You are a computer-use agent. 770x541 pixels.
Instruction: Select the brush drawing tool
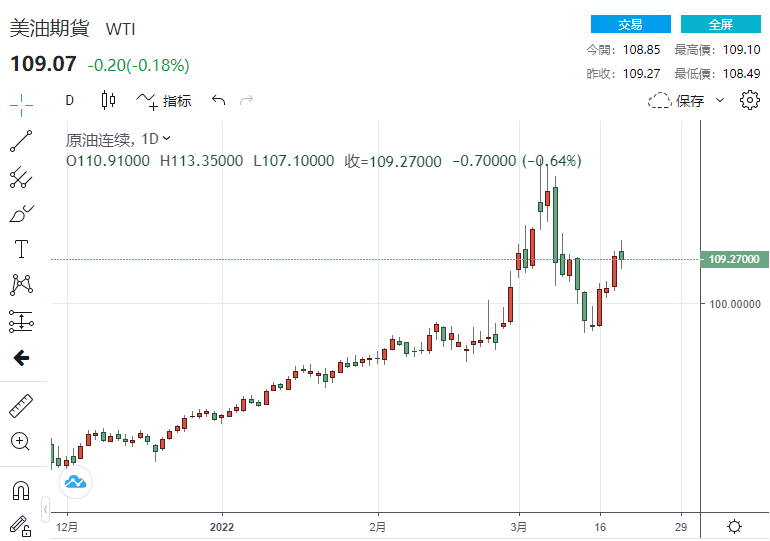pos(21,213)
